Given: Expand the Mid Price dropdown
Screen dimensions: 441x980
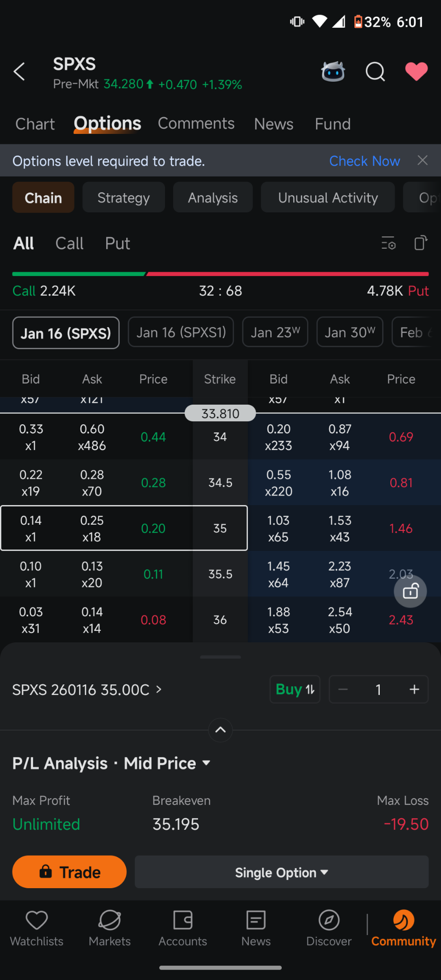Looking at the screenshot, I should click(x=206, y=763).
